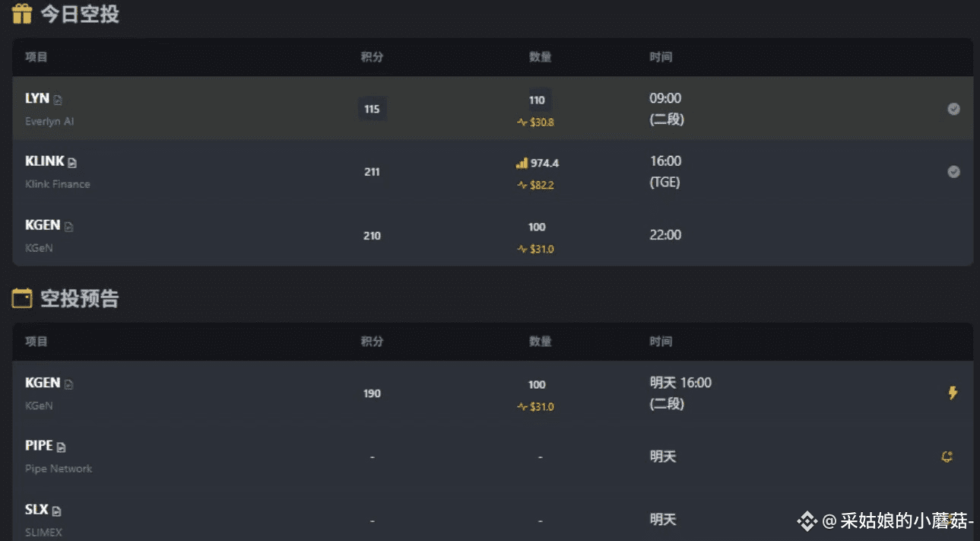Click the document icon beside the 22:00 KGEN row

(68, 227)
